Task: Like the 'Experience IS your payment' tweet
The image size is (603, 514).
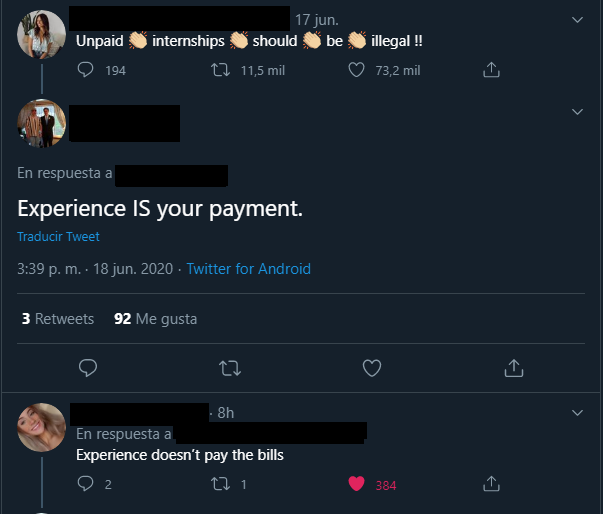Action: pos(372,368)
